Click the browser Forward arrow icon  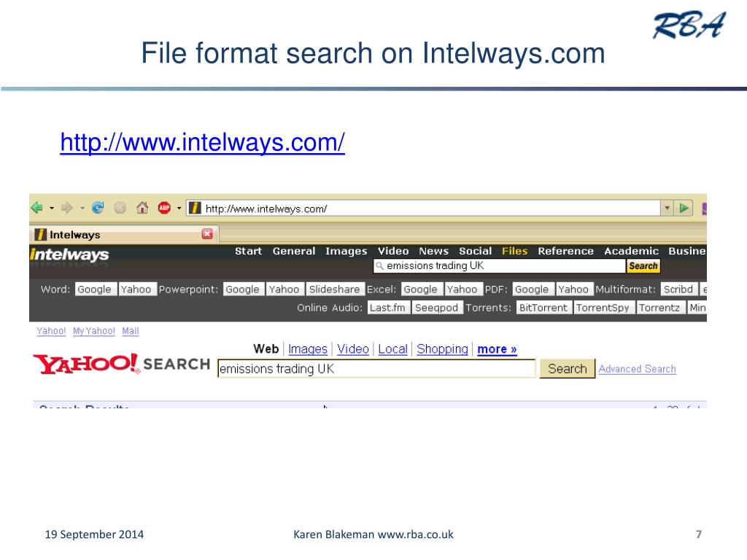(x=66, y=208)
